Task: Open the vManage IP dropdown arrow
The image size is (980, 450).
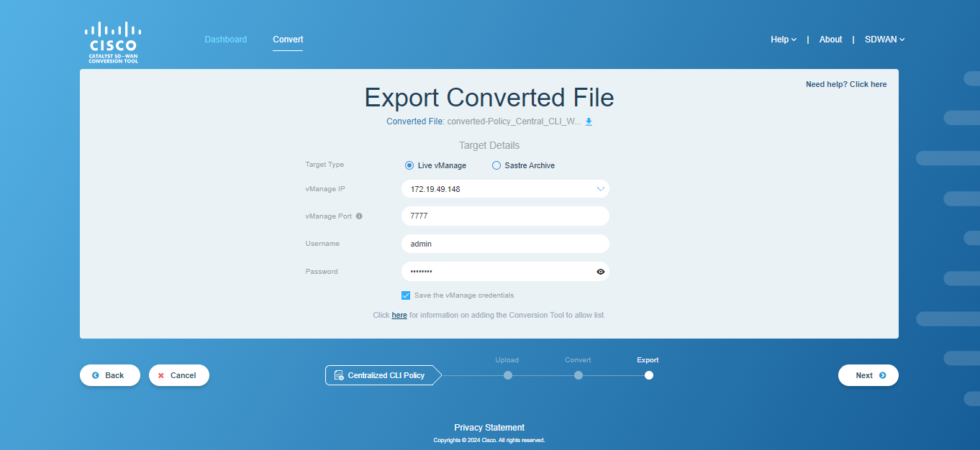Action: [x=601, y=189]
